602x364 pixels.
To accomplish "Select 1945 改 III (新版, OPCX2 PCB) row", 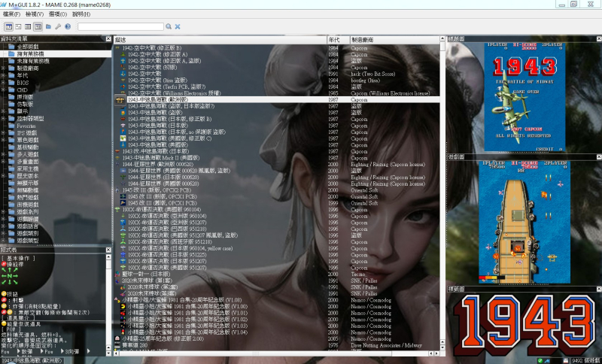I will 277,190.
